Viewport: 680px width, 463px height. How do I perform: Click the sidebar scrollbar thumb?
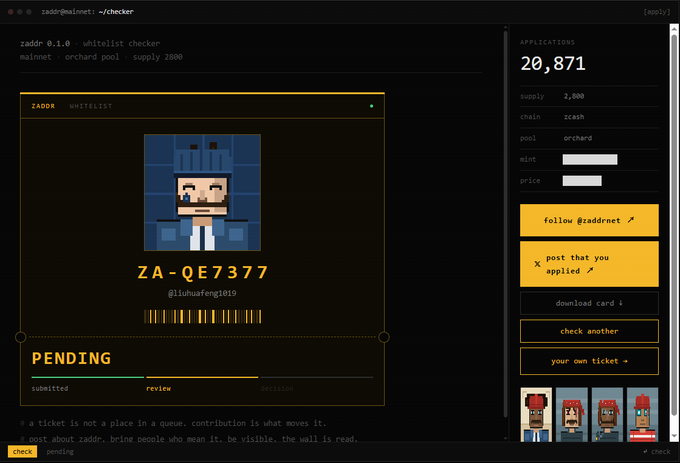pos(674,225)
